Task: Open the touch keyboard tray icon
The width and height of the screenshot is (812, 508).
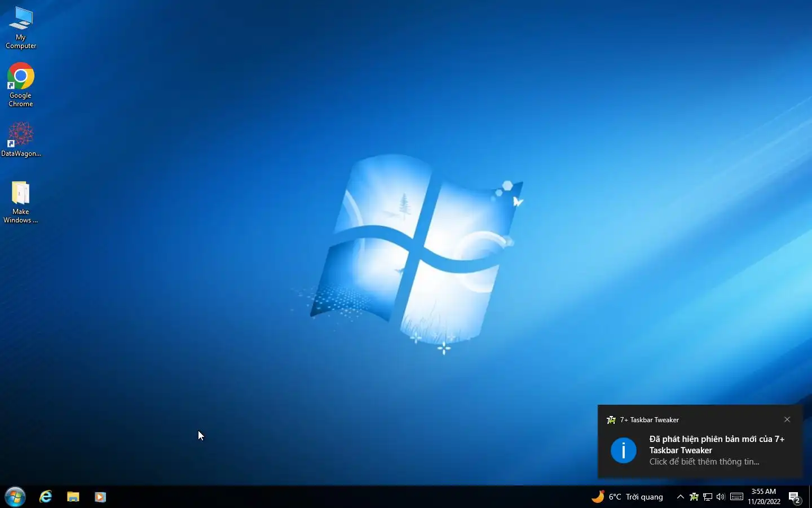Action: point(736,497)
